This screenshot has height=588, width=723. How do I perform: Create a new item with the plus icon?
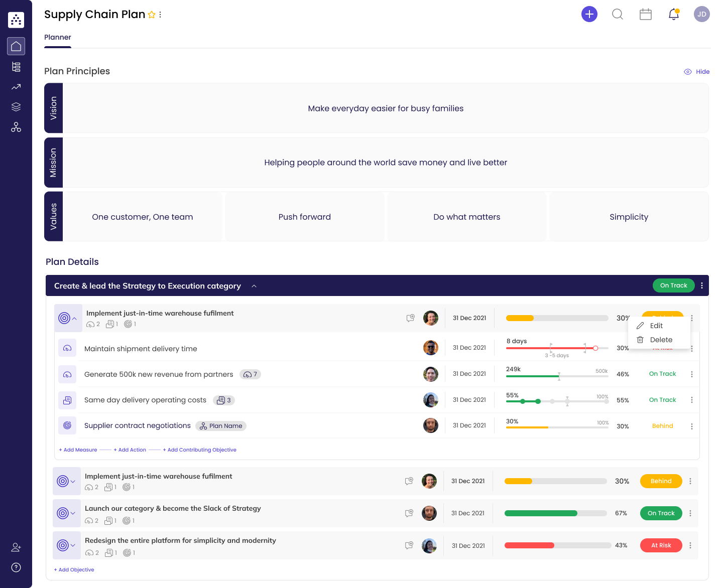(589, 14)
